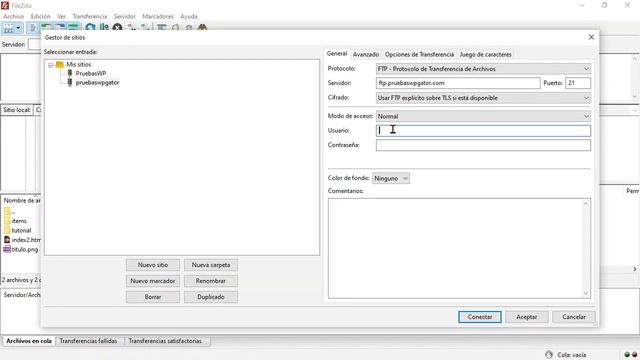
Task: Click the items folder icon in local list
Action: [x=7, y=221]
